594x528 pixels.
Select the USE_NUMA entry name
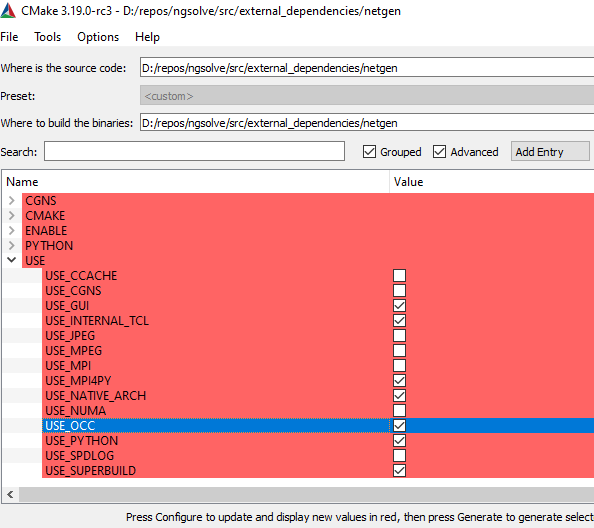point(76,411)
